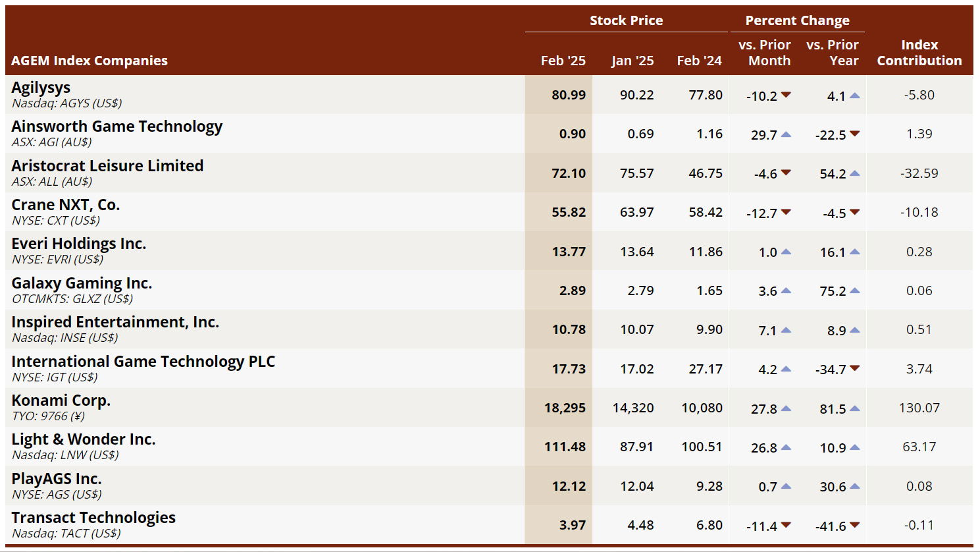Image resolution: width=980 pixels, height=552 pixels.
Task: Click the Everi Holdings Inc. company name
Action: pyautogui.click(x=78, y=244)
